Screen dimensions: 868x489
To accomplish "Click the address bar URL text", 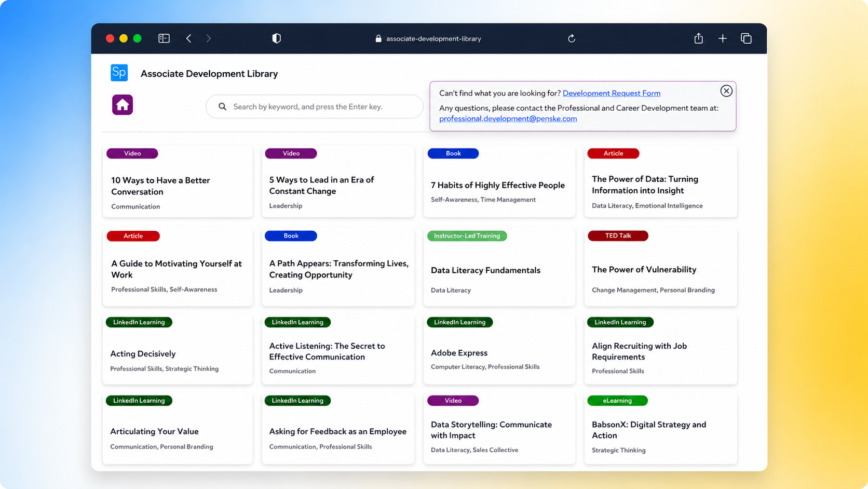I will point(433,38).
